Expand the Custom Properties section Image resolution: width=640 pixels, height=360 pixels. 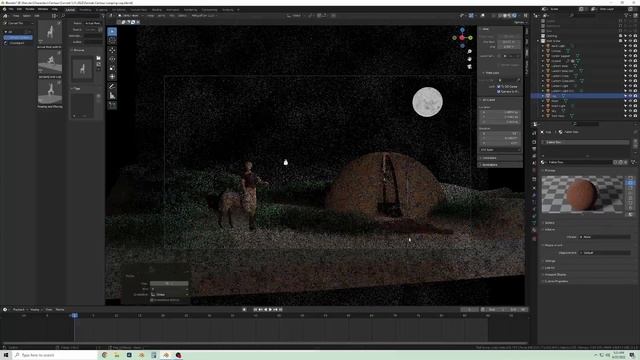tap(556, 281)
